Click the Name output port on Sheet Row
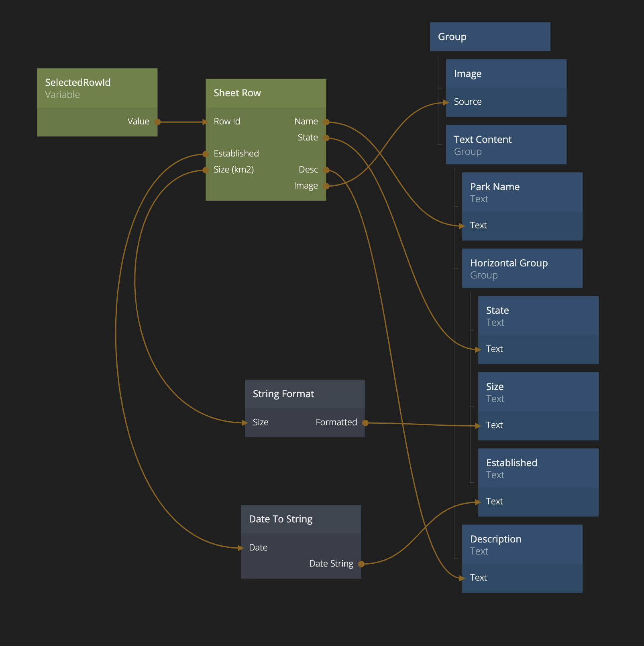The width and height of the screenshot is (644, 646). [326, 122]
